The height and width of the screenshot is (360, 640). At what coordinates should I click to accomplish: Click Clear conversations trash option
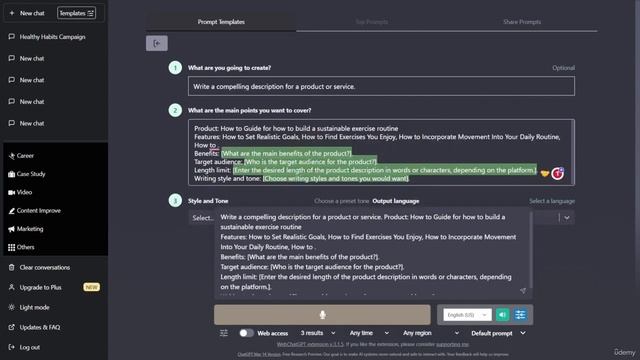pyautogui.click(x=39, y=267)
